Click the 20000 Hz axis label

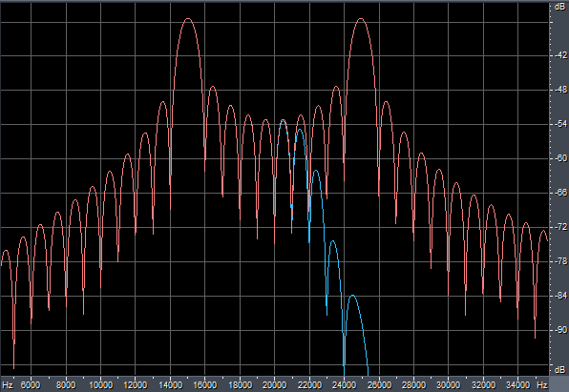coord(275,384)
